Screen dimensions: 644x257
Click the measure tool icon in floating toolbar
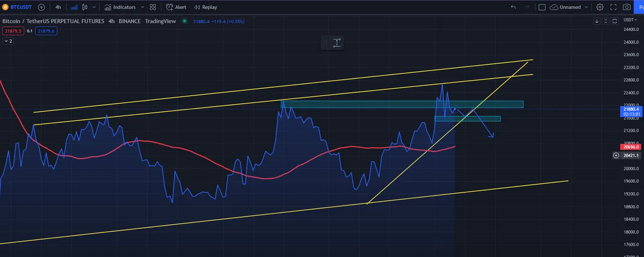[337, 43]
